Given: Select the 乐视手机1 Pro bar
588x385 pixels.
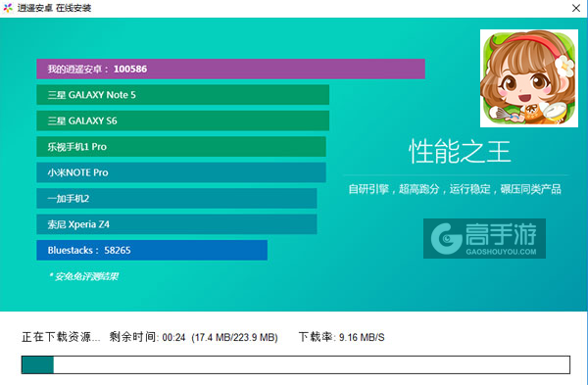Looking at the screenshot, I should coord(181,147).
